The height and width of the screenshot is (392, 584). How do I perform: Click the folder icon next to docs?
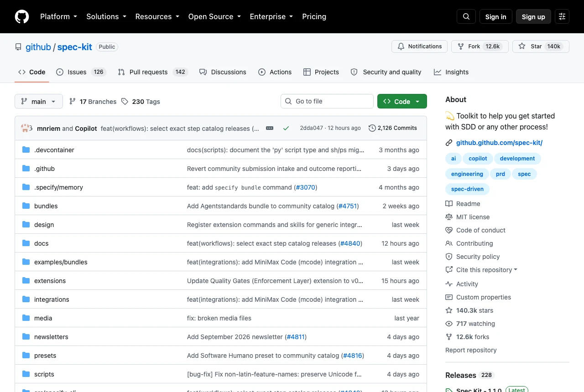coord(26,243)
